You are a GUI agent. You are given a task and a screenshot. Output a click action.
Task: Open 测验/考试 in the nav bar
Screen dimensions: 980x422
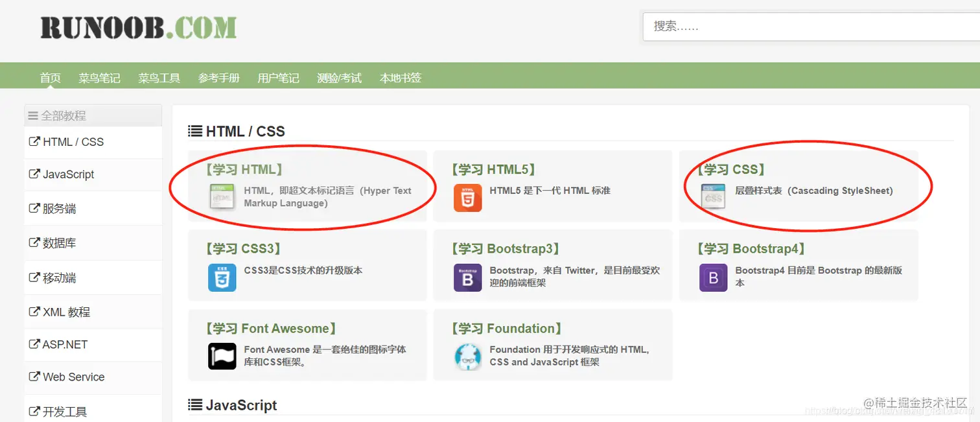[339, 78]
